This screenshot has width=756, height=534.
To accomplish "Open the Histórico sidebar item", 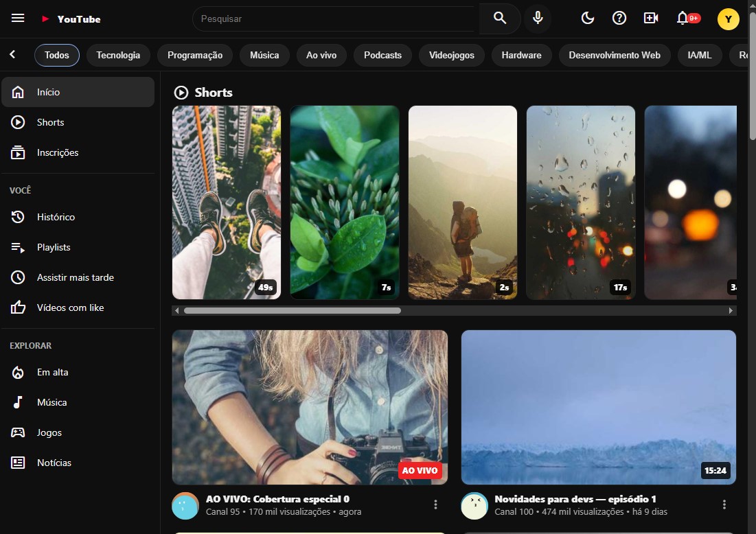I will point(56,217).
